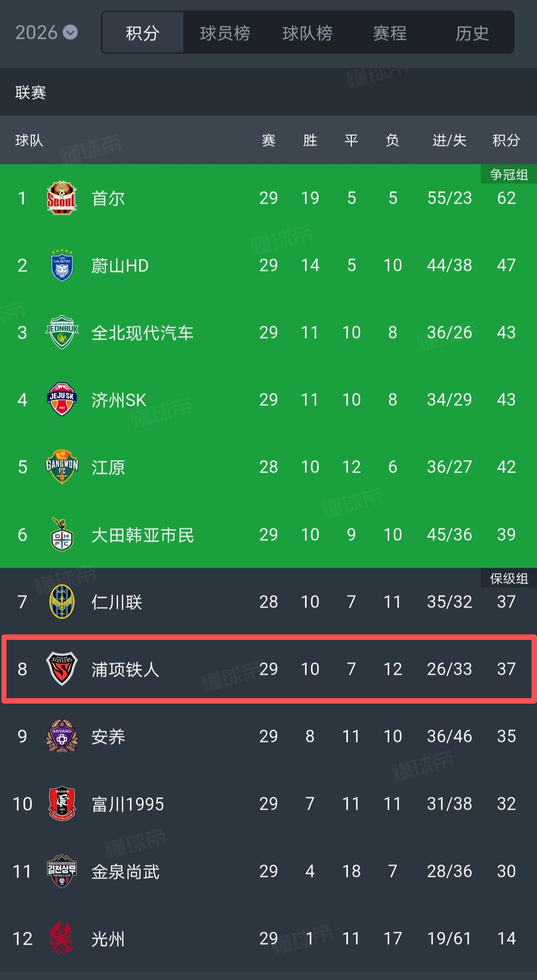Open the 历史 tab
The image size is (537, 980).
472,33
